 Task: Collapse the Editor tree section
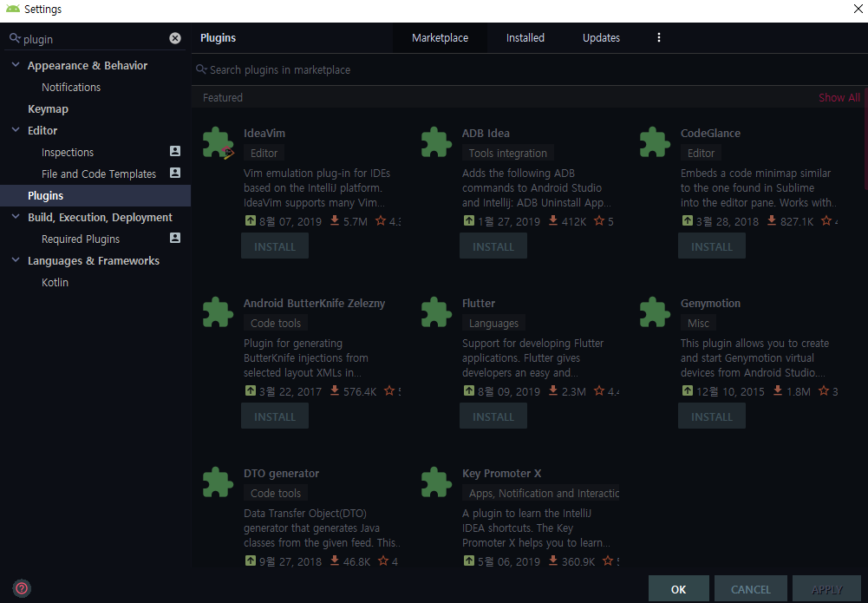[16, 130]
